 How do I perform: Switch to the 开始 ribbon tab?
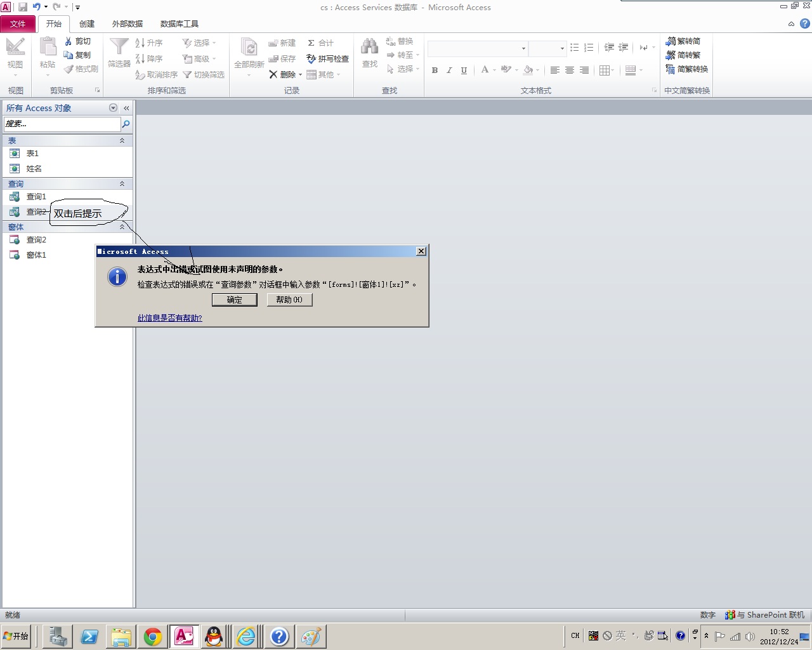54,23
